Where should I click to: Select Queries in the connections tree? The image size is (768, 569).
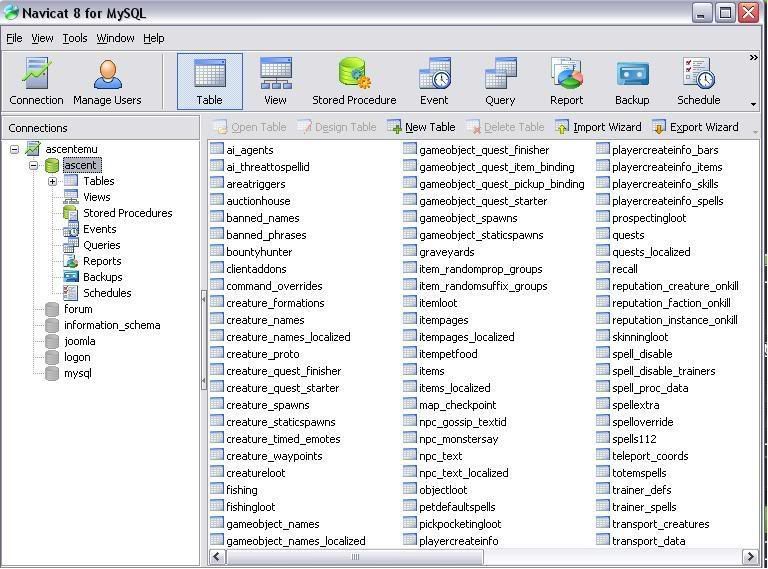pos(101,245)
